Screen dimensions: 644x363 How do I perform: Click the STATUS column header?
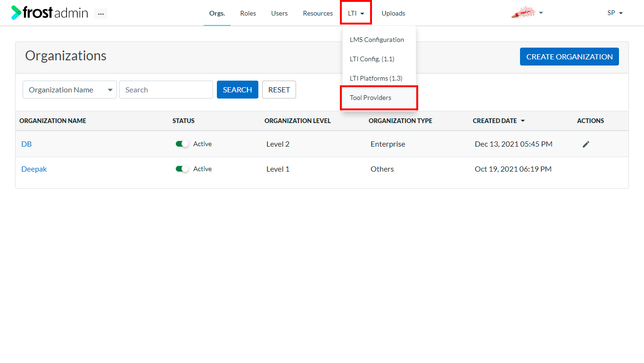(x=183, y=121)
